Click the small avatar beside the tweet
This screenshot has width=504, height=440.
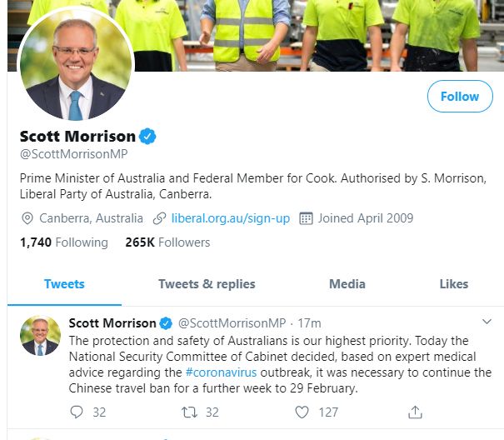(x=40, y=337)
